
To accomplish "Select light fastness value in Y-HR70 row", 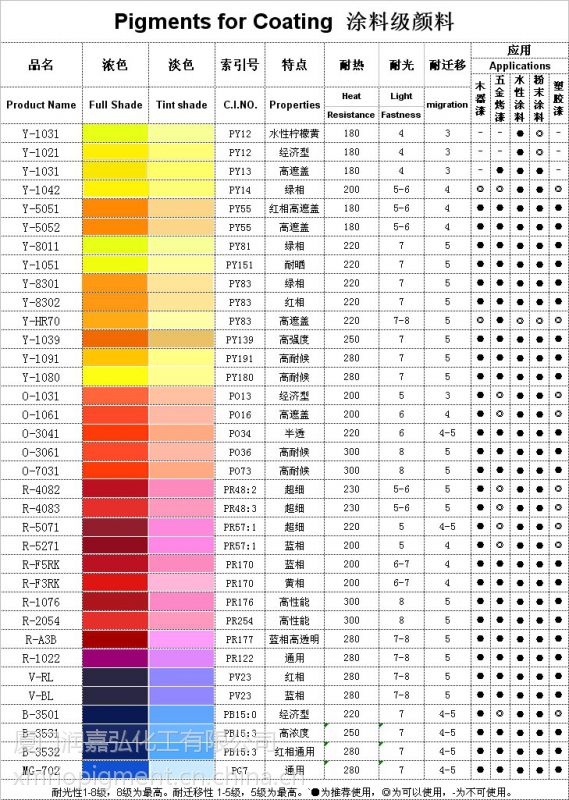I will (x=401, y=321).
